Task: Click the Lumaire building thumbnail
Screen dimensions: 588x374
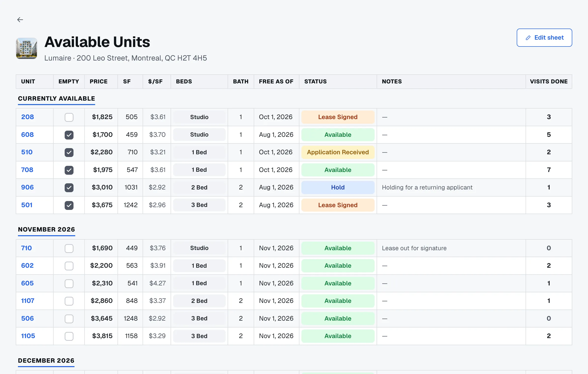Action: click(27, 48)
